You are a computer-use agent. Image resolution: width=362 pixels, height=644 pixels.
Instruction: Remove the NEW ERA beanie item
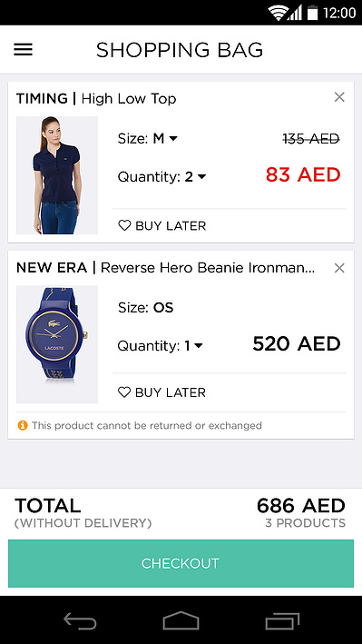(x=339, y=268)
